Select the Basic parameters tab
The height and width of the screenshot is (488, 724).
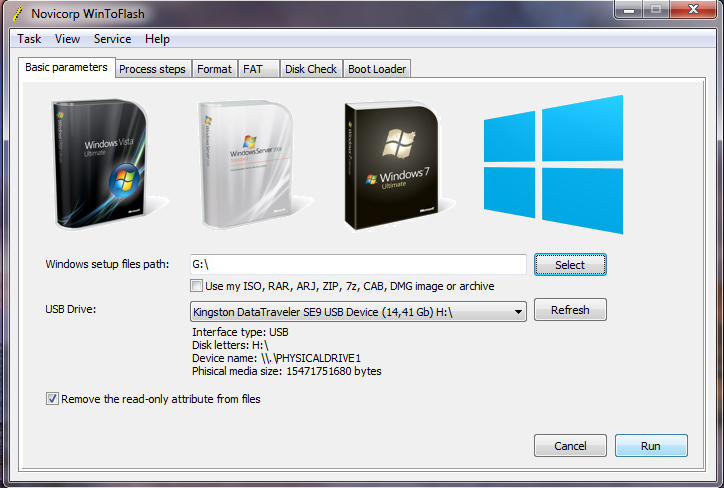pos(66,67)
